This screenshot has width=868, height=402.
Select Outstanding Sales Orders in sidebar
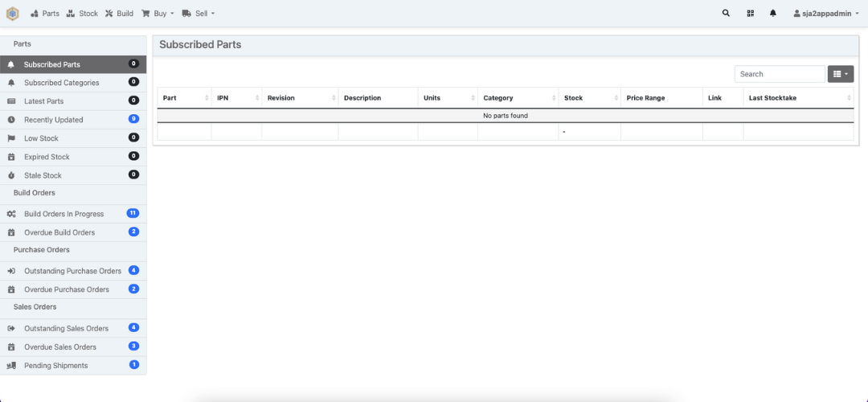click(x=66, y=328)
